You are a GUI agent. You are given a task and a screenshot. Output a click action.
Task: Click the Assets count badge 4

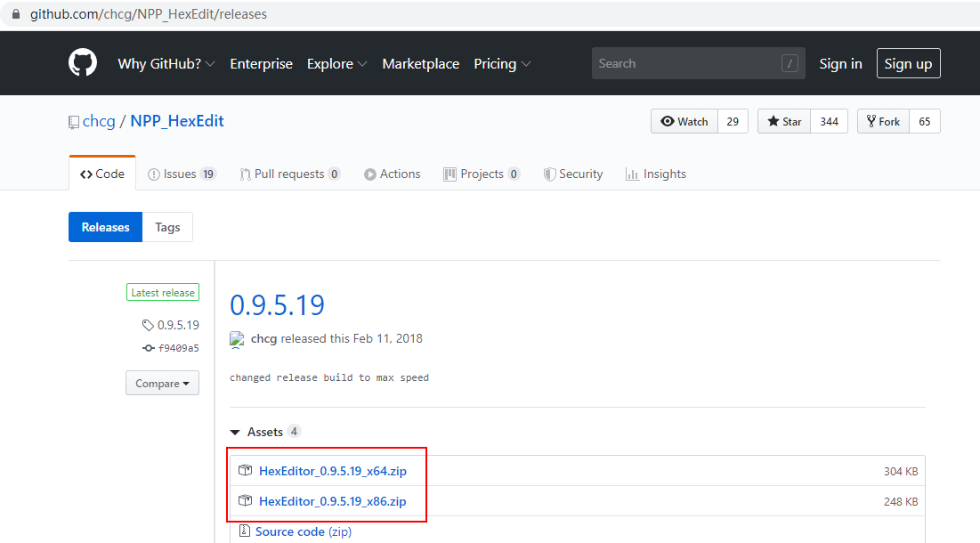click(294, 431)
